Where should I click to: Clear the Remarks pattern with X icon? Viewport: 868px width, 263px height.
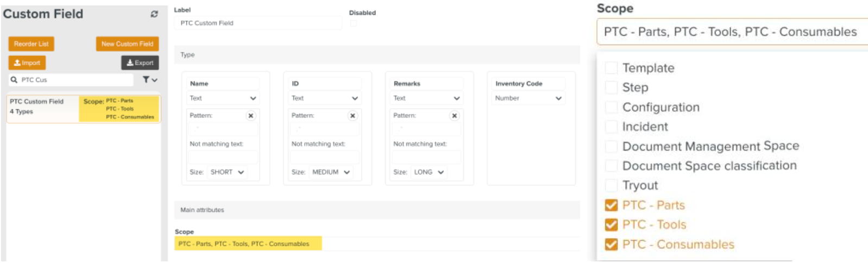[x=454, y=116]
